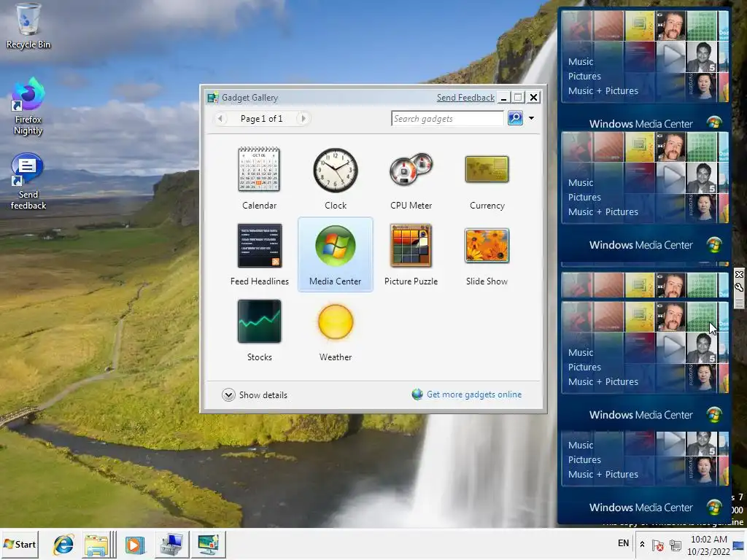This screenshot has width=747, height=560.
Task: Open search options dropdown arrow
Action: coord(531,118)
